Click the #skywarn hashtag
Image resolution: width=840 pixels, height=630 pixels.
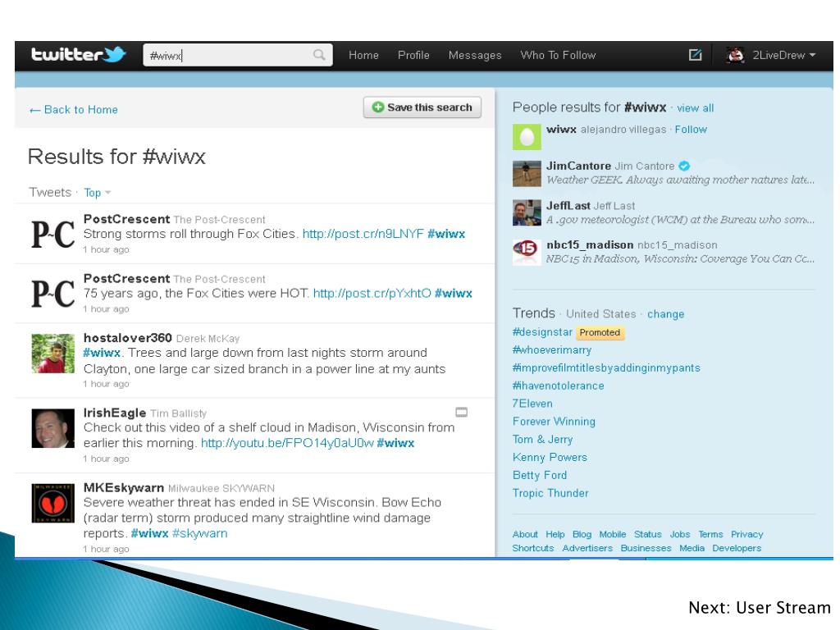pyautogui.click(x=200, y=533)
